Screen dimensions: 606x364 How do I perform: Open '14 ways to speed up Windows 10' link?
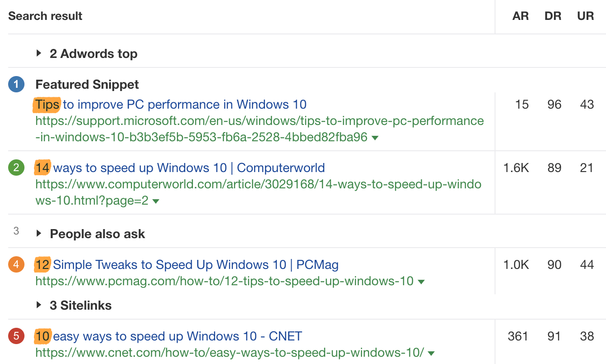[180, 168]
